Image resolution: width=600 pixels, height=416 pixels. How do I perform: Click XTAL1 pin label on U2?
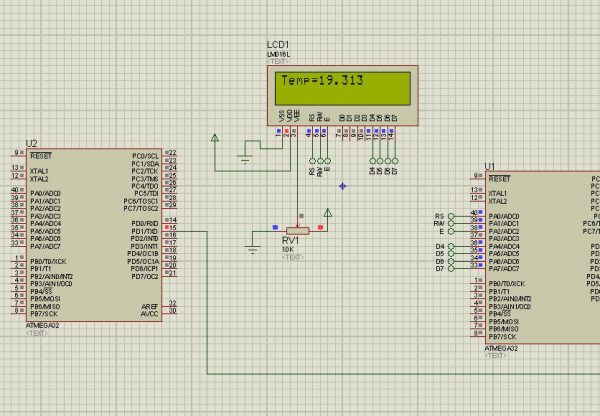(39, 171)
